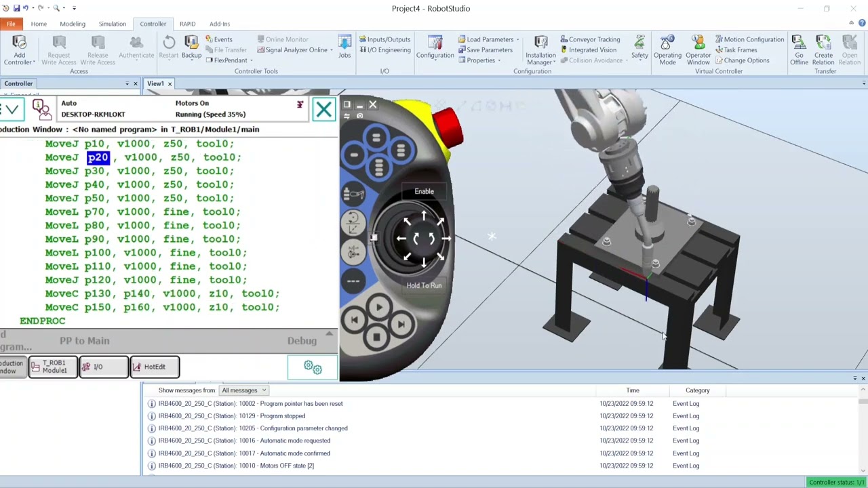Click the Add Controller ribbon icon
The height and width of the screenshot is (488, 868).
tap(19, 50)
